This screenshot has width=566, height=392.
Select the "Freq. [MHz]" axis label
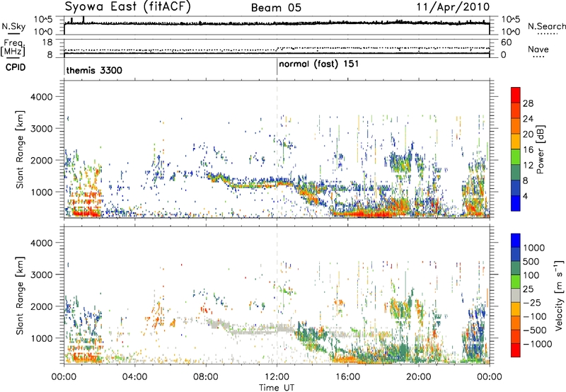13,47
